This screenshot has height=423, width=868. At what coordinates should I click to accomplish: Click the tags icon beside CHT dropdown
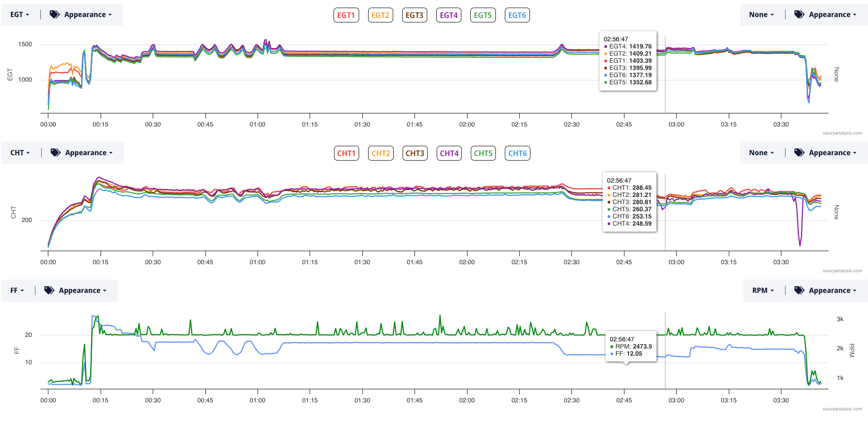(56, 153)
